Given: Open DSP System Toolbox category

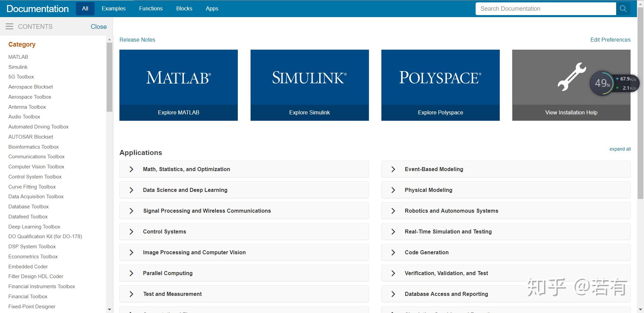Looking at the screenshot, I should [32, 247].
